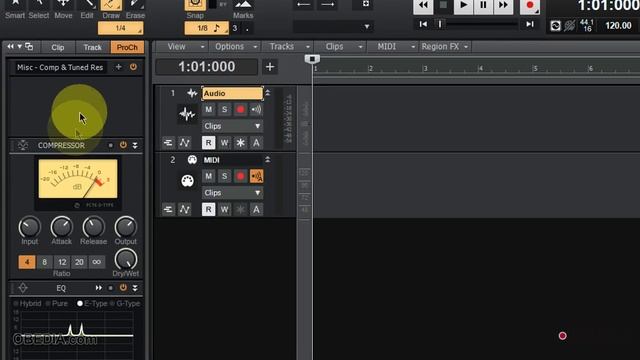This screenshot has width=640, height=360.
Task: Toggle the loop icon near tempo
Action: pyautogui.click(x=556, y=26)
